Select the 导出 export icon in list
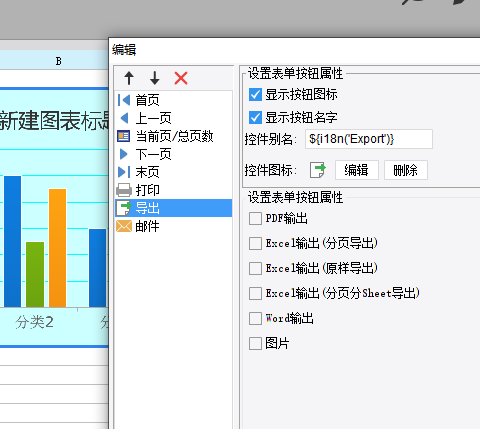 click(124, 208)
